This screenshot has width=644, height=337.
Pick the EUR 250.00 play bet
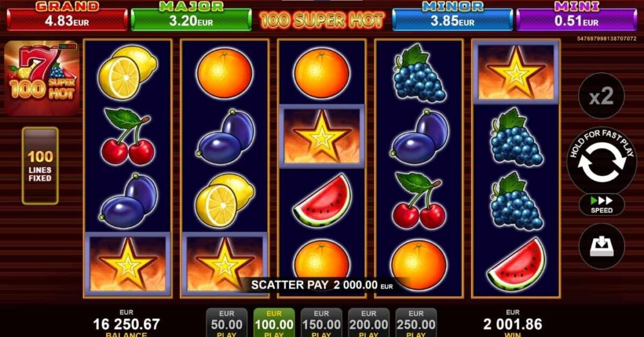(x=416, y=323)
